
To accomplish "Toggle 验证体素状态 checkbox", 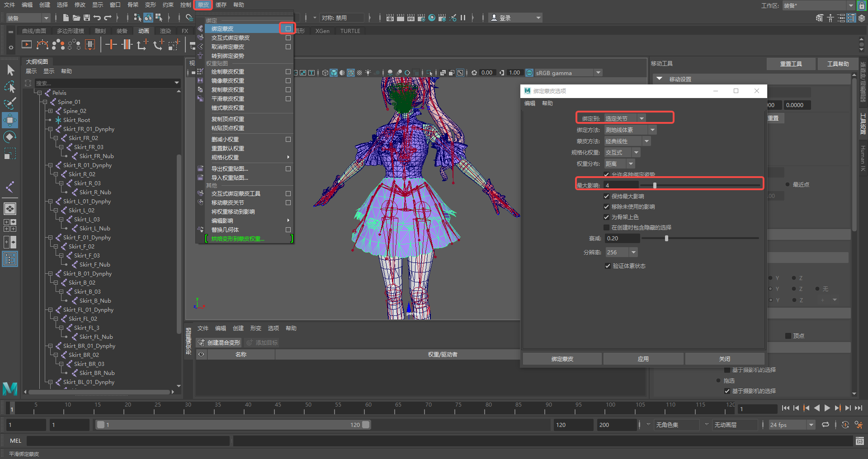I will point(608,266).
